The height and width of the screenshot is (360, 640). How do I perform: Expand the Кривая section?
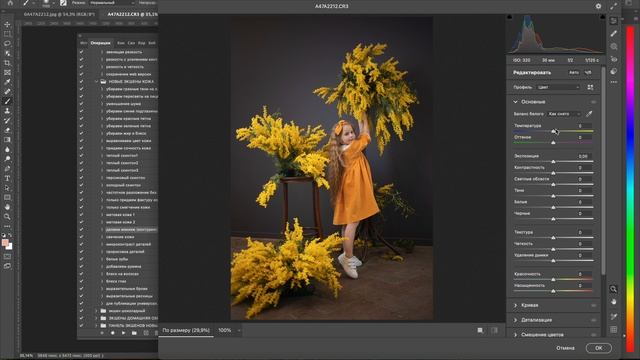click(x=516, y=305)
